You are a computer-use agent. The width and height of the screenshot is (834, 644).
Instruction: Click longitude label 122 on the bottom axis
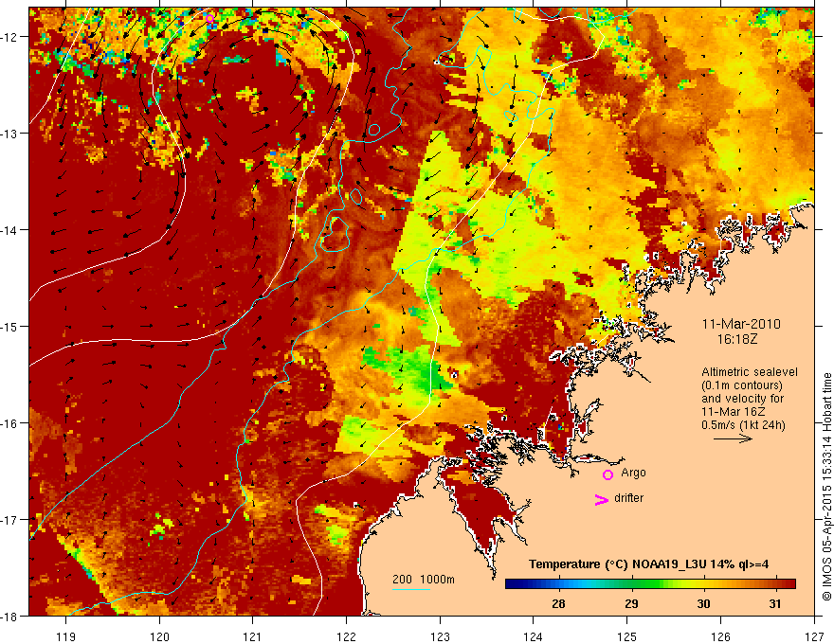(346, 636)
